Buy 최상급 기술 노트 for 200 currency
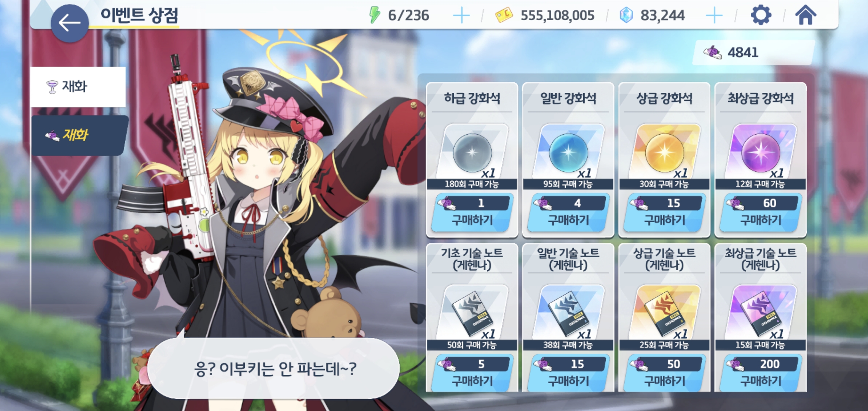Viewport: 868px width, 411px height. tap(761, 373)
